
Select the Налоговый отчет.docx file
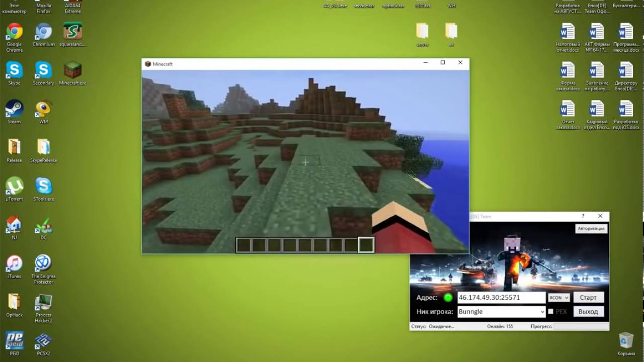[568, 38]
